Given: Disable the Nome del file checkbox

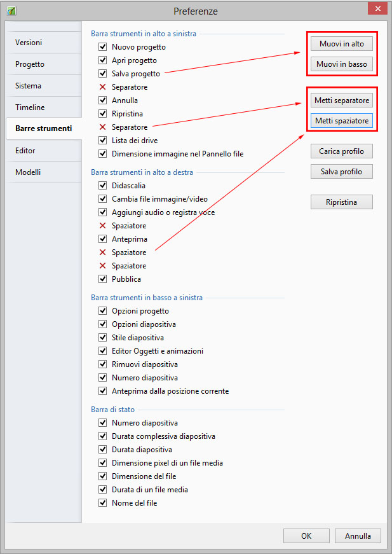Looking at the screenshot, I should 102,503.
